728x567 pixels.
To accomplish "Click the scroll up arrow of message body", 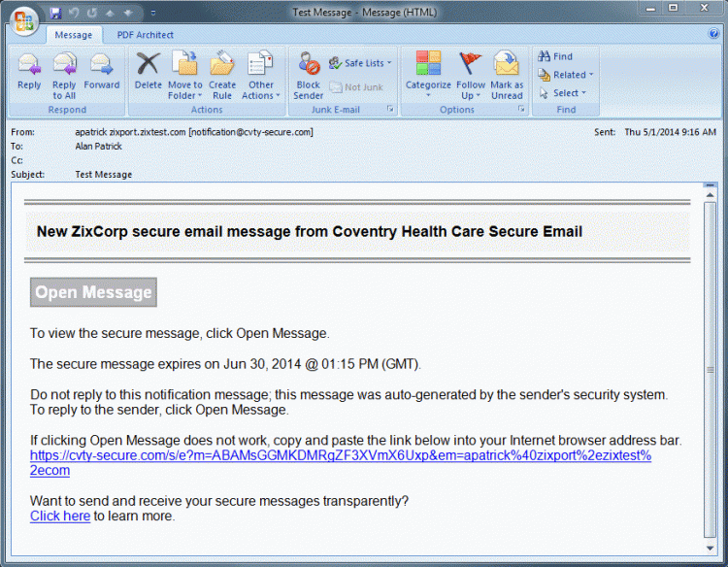I will point(710,195).
